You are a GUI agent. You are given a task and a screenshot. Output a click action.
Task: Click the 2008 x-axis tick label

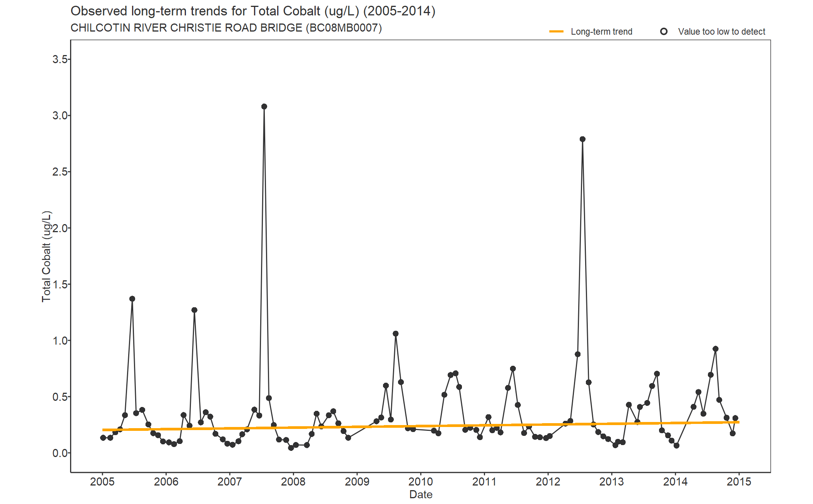click(x=293, y=482)
